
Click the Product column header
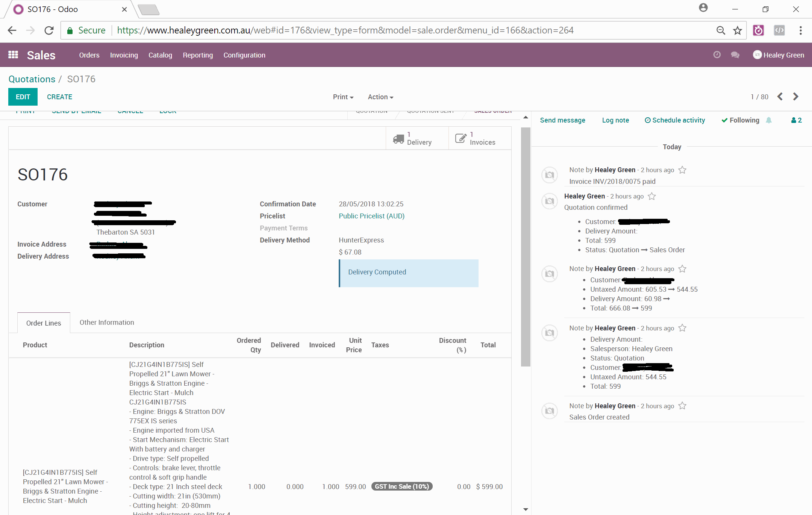tap(35, 345)
